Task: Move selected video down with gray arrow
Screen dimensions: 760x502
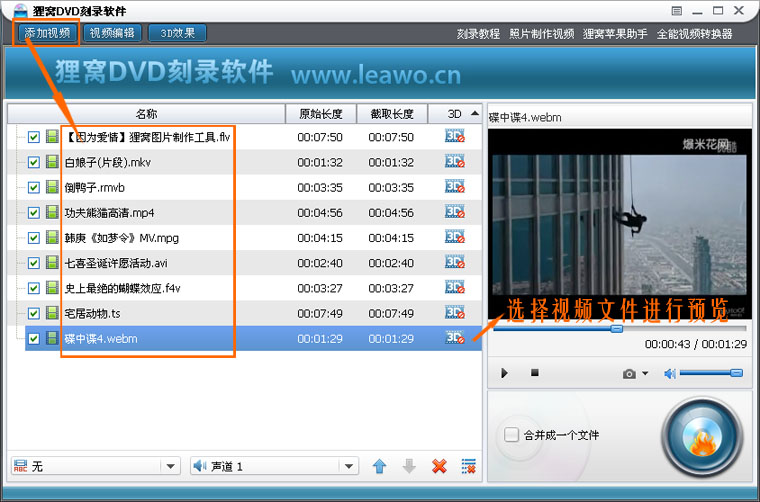Action: (x=410, y=466)
